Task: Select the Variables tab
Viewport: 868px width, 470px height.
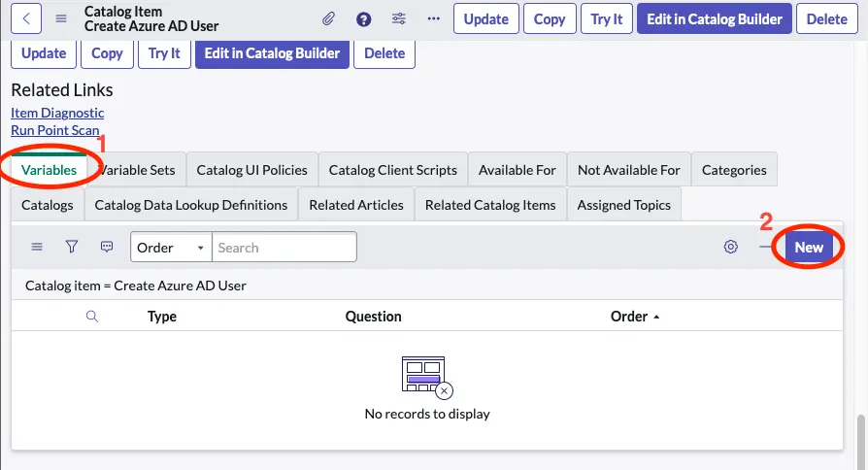Action: point(49,170)
